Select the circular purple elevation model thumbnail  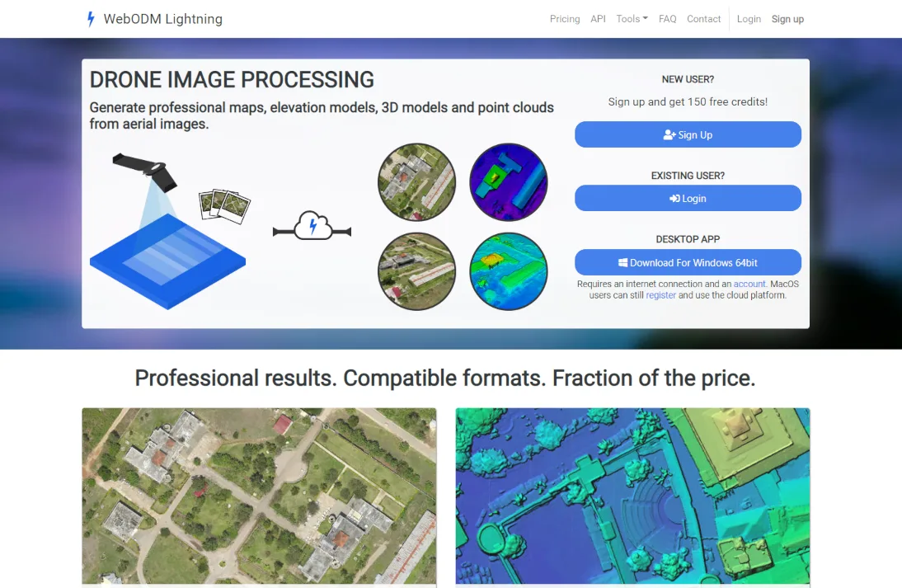[x=508, y=181]
